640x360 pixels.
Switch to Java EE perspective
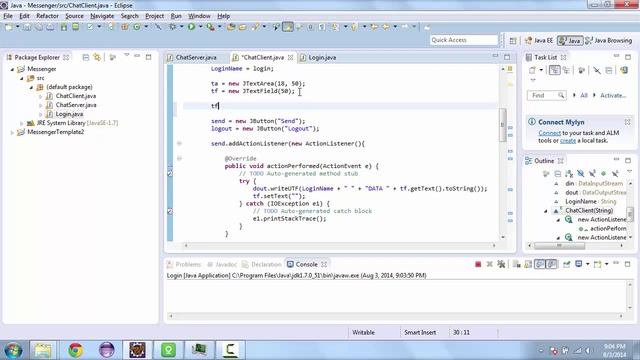coord(539,40)
